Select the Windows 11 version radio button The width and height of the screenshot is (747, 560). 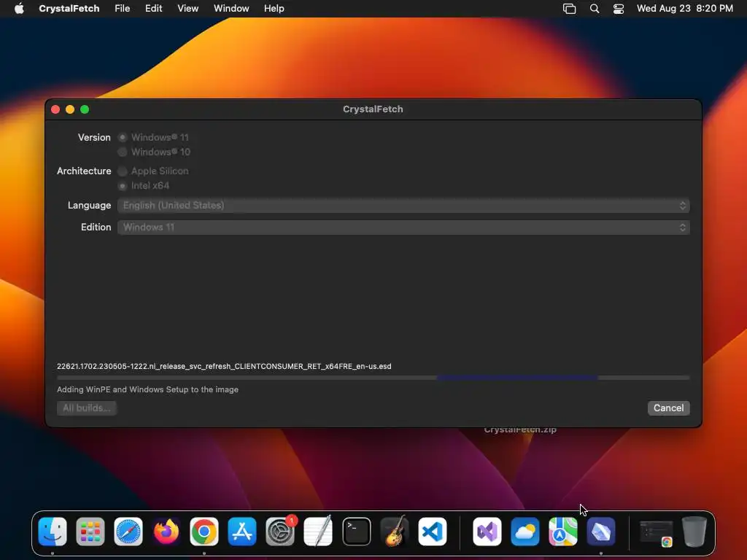123,137
